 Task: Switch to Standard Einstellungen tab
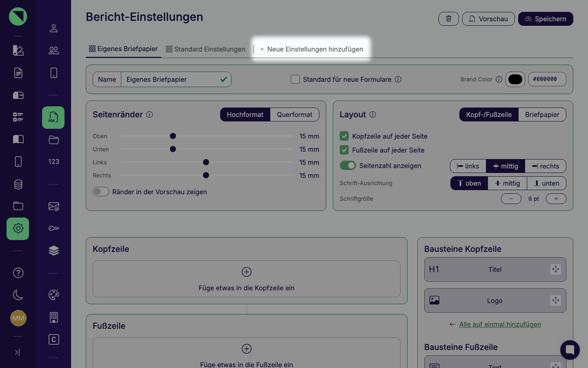tap(205, 49)
